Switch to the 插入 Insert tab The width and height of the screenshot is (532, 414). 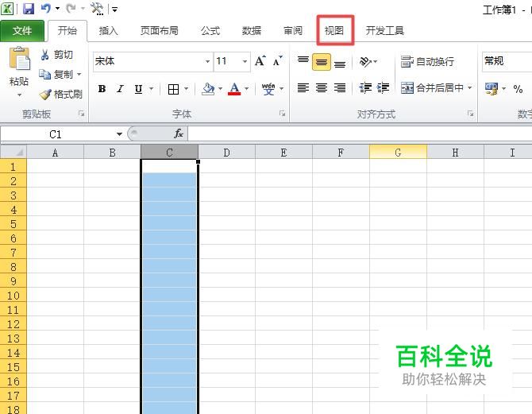(108, 31)
